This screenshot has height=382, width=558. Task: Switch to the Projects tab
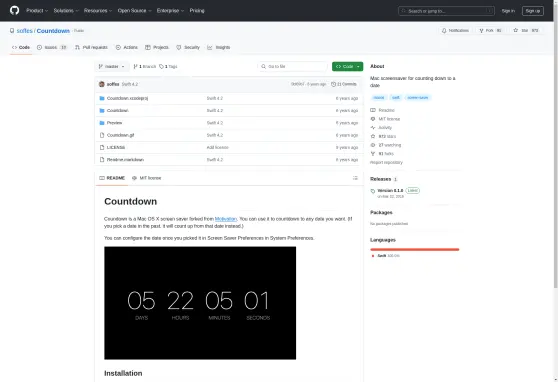(157, 47)
